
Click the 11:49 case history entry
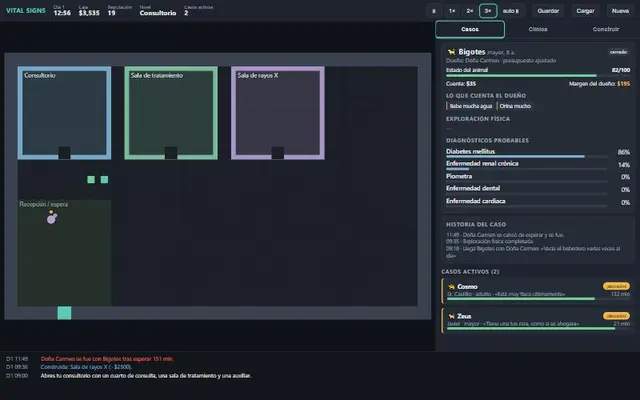point(505,235)
